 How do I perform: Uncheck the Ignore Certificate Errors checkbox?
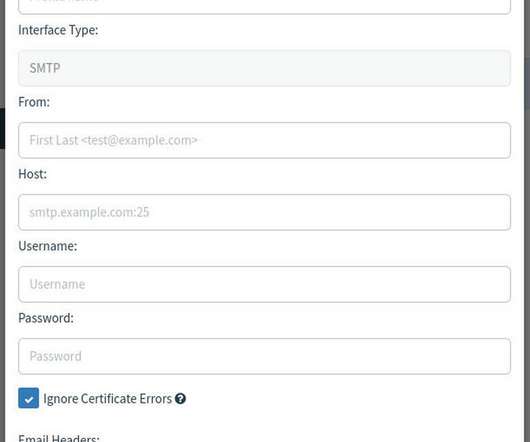point(28,398)
